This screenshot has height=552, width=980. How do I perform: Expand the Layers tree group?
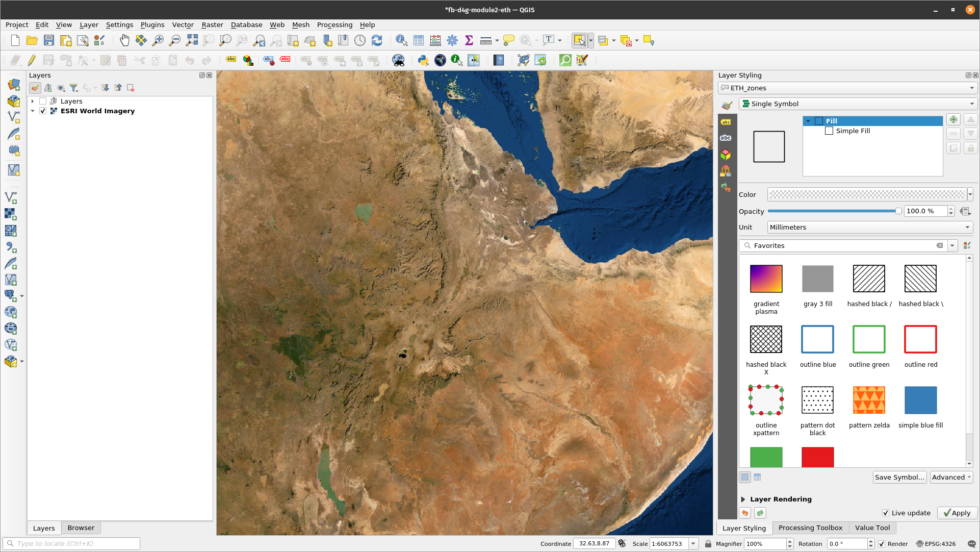[31, 101]
